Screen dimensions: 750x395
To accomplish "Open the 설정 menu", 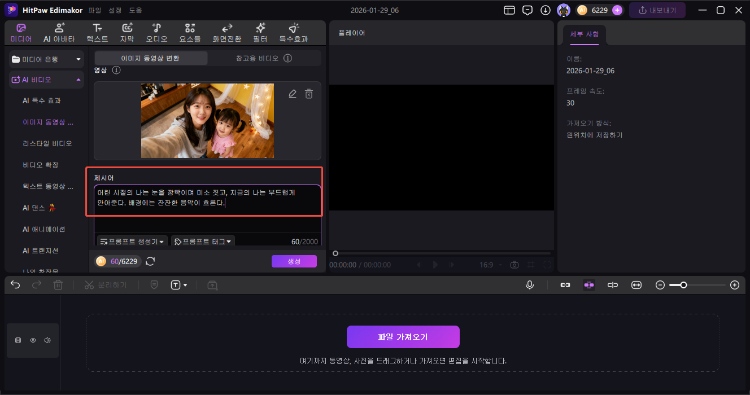I will (x=115, y=10).
